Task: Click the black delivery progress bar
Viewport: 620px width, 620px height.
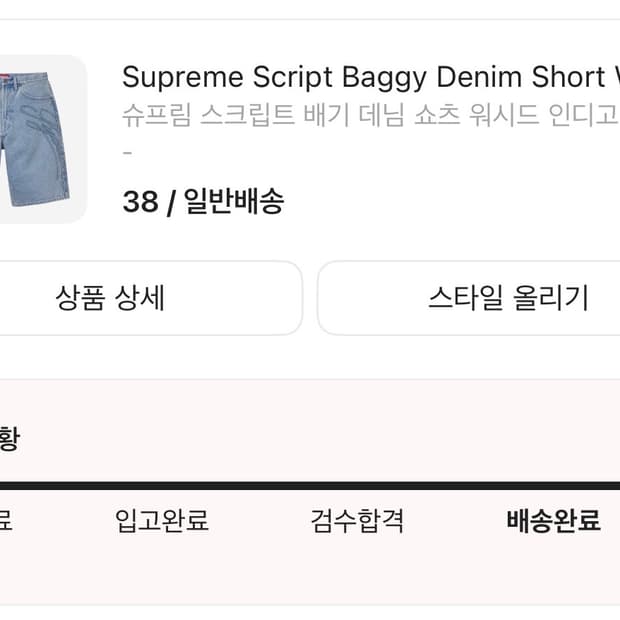Action: (310, 486)
